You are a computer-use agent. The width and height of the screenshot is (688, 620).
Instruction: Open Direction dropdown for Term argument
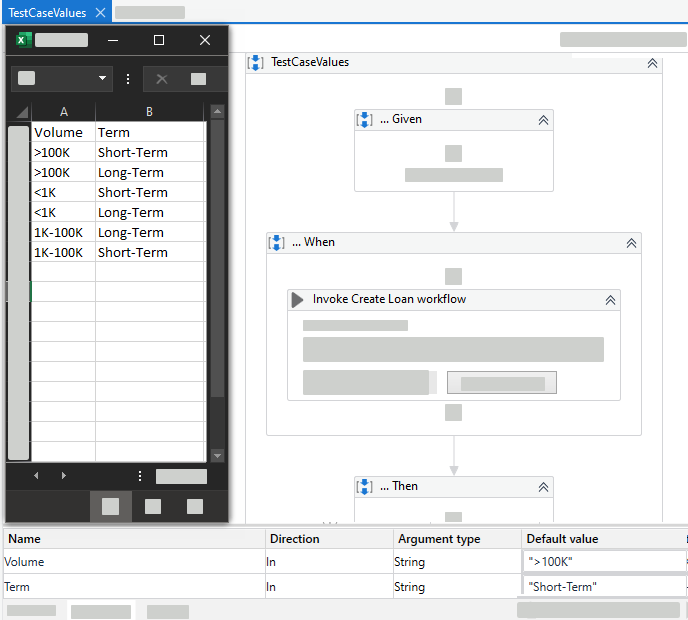(x=329, y=587)
